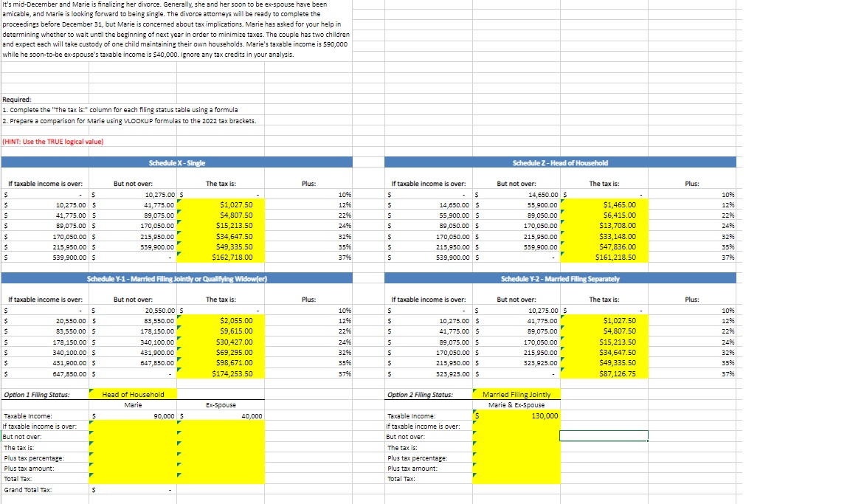The height and width of the screenshot is (504, 850).
Task: Click the 'Option 2 Filing Status:' label
Action: pyautogui.click(x=420, y=395)
